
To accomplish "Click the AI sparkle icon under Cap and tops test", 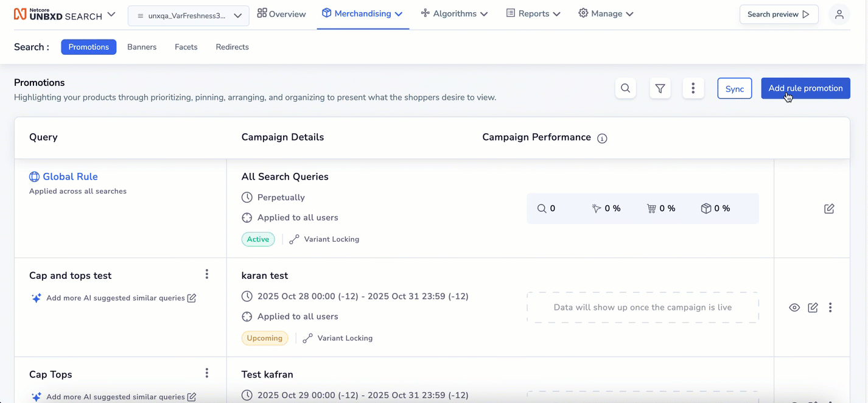I will click(x=36, y=298).
